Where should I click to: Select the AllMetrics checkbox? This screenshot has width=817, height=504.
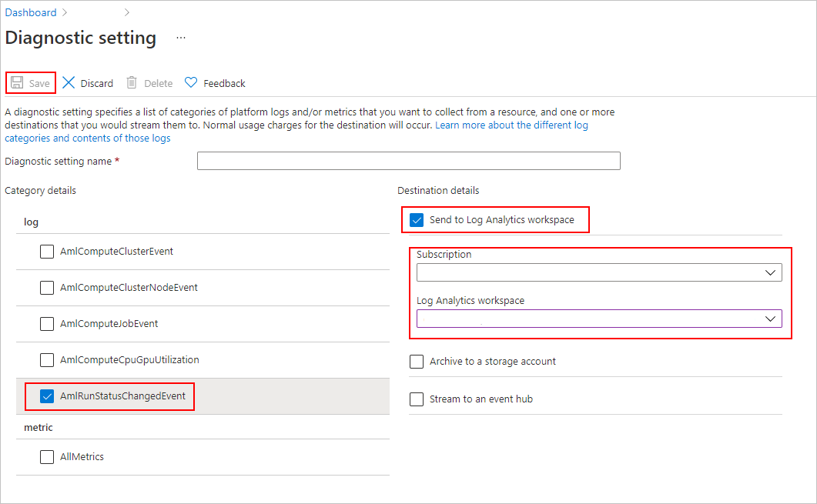pos(47,457)
